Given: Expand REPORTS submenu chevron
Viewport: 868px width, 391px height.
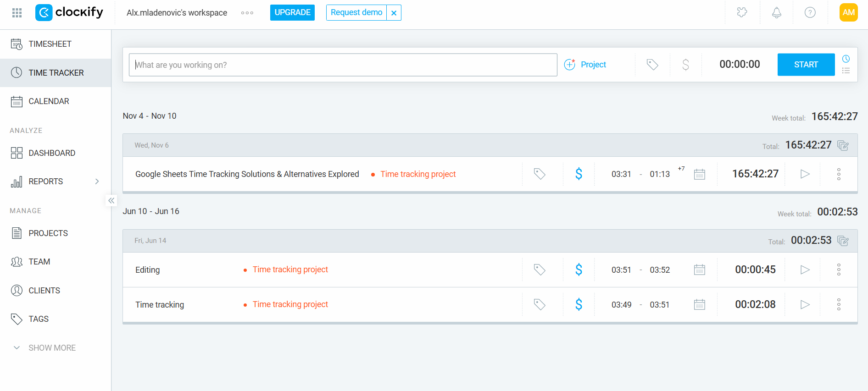Looking at the screenshot, I should pyautogui.click(x=97, y=182).
